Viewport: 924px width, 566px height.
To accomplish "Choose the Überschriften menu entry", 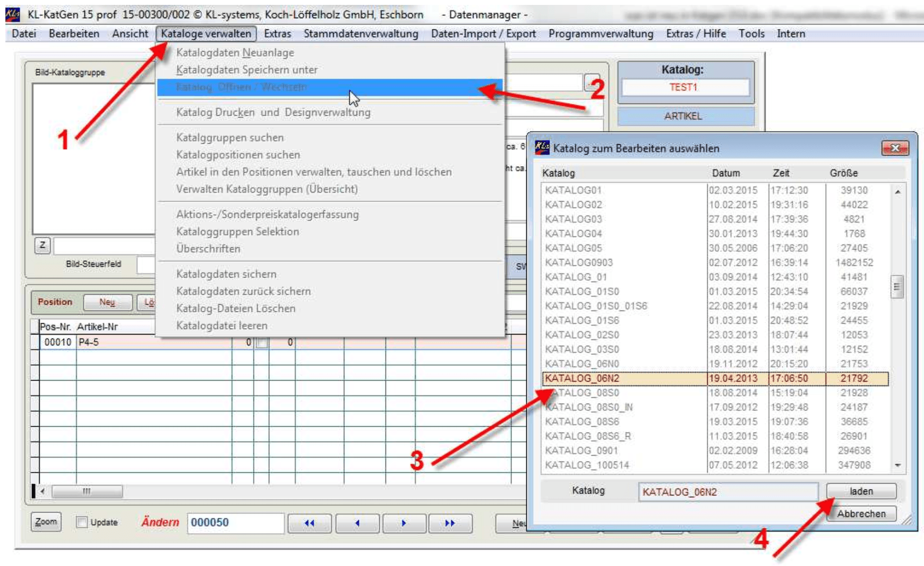I will [330, 249].
